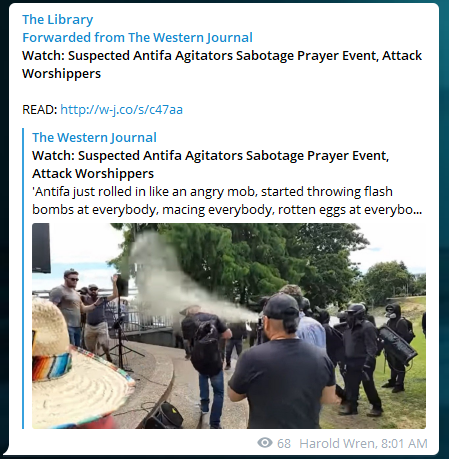
Task: Click the eye views icon
Action: click(265, 443)
